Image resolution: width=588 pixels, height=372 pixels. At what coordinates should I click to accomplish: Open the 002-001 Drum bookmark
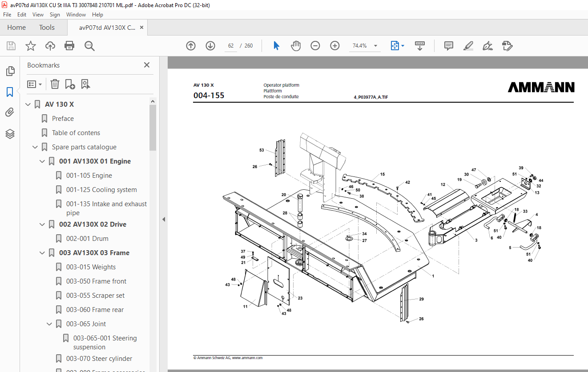(x=87, y=239)
